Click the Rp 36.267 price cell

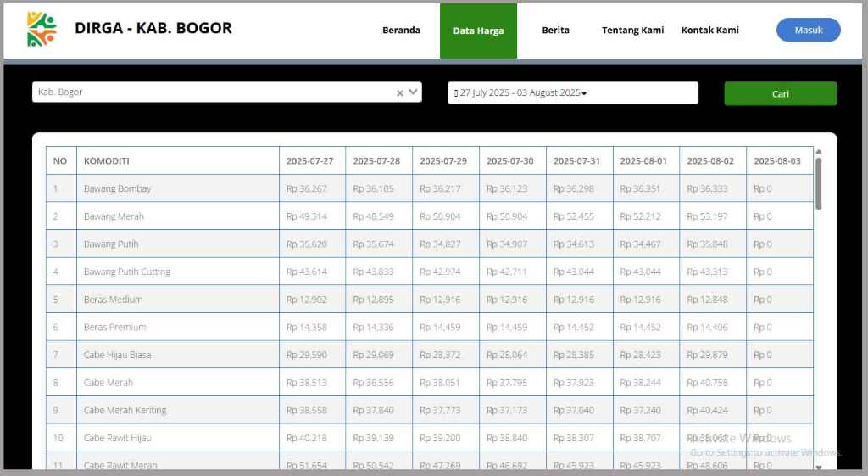pyautogui.click(x=312, y=188)
